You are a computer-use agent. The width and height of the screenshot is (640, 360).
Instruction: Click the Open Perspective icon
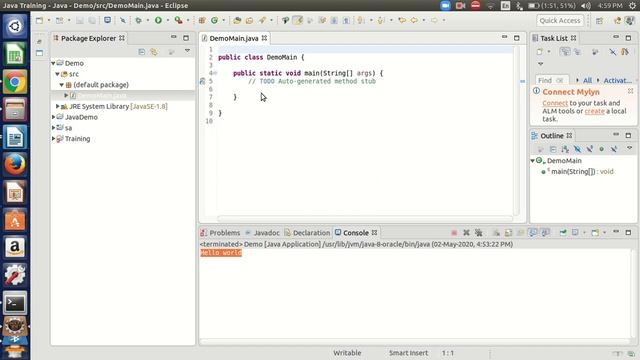(x=599, y=20)
